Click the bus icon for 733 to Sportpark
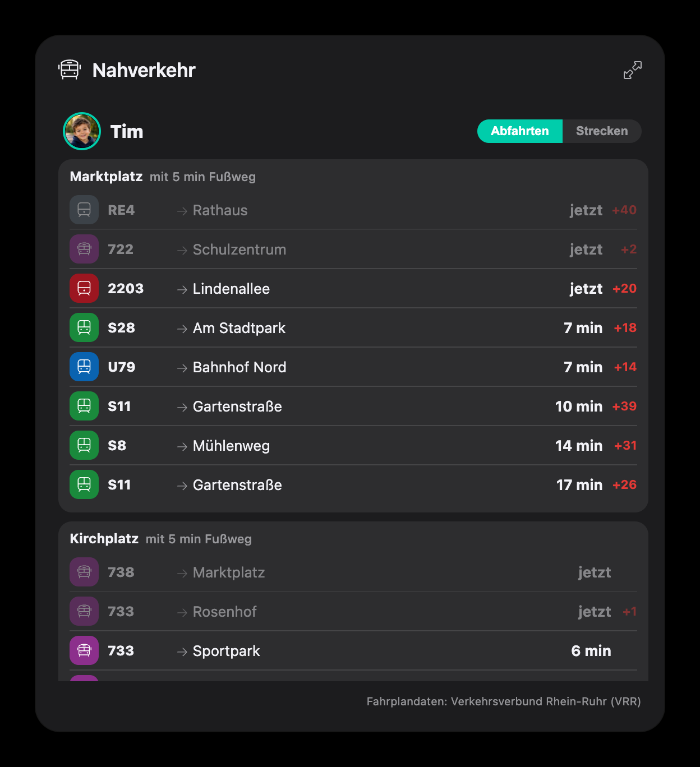The width and height of the screenshot is (700, 767). click(84, 650)
